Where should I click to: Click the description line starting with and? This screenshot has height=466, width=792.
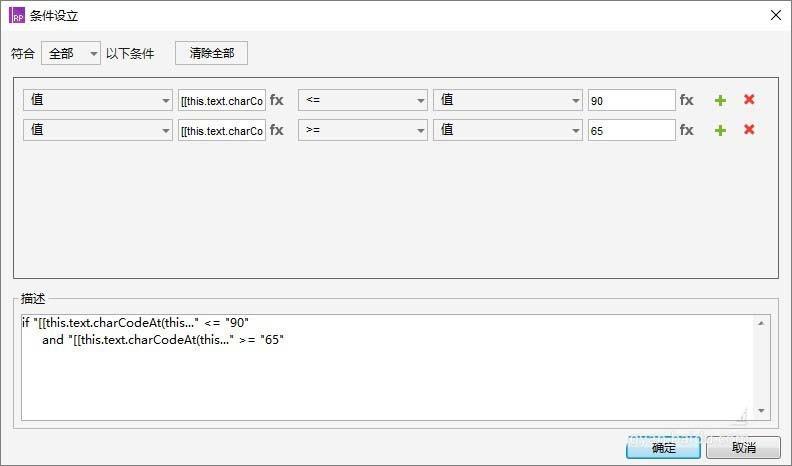[163, 340]
